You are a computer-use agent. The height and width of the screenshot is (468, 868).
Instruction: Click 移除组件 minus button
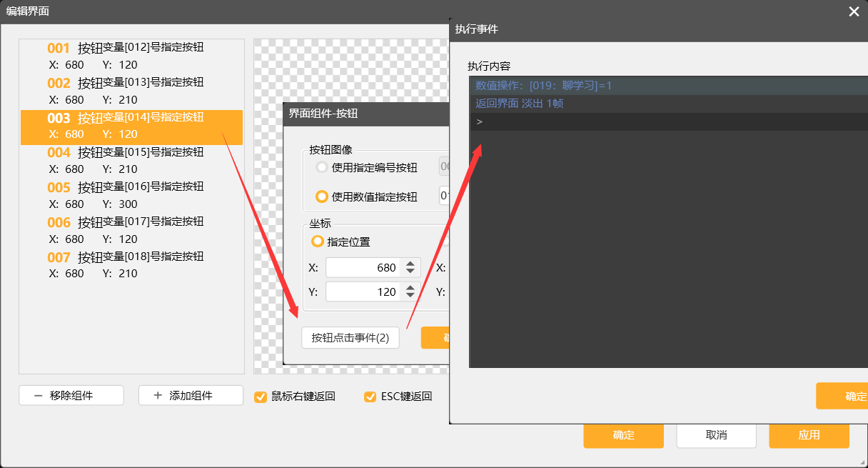71,396
